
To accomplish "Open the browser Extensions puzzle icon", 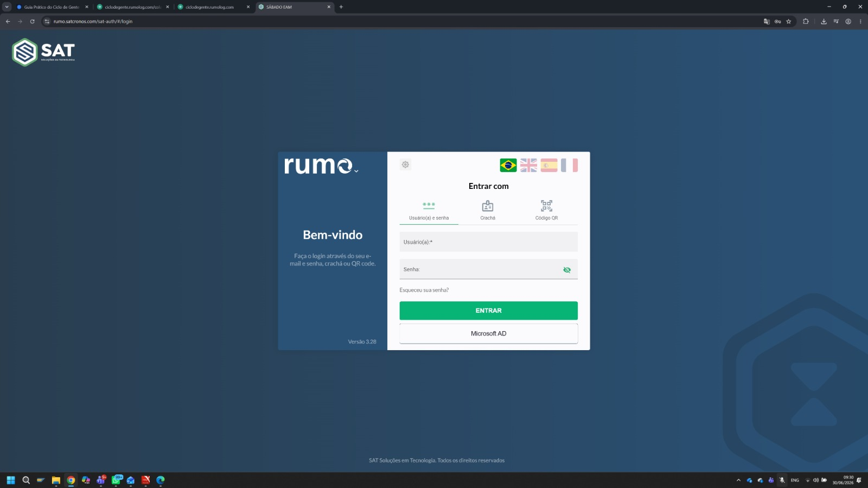I will tap(806, 22).
